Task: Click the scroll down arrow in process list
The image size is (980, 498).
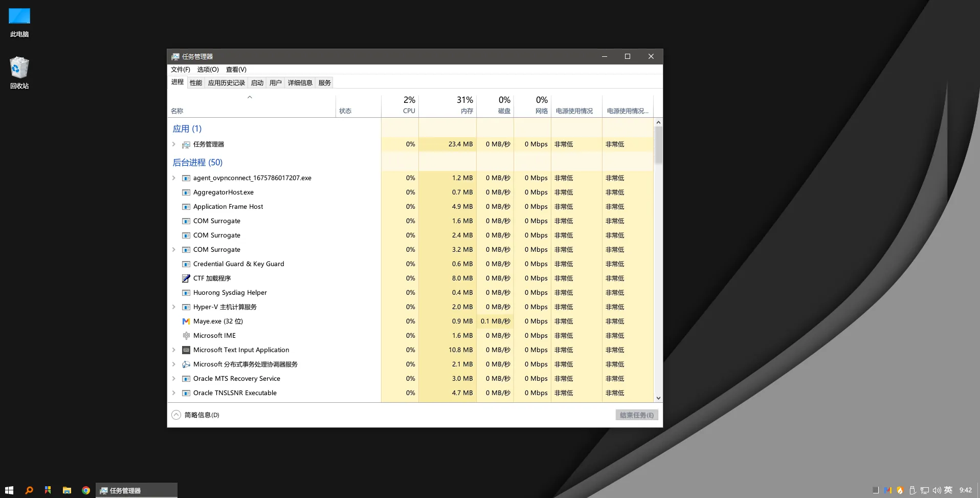Action: [x=658, y=398]
